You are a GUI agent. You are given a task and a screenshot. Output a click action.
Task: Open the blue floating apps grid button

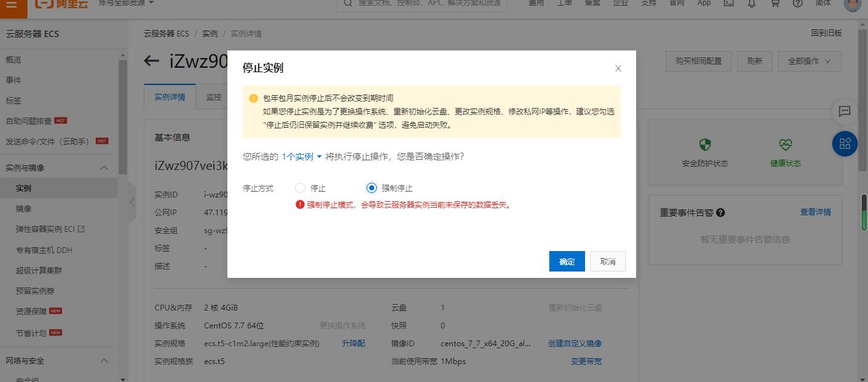pyautogui.click(x=845, y=144)
